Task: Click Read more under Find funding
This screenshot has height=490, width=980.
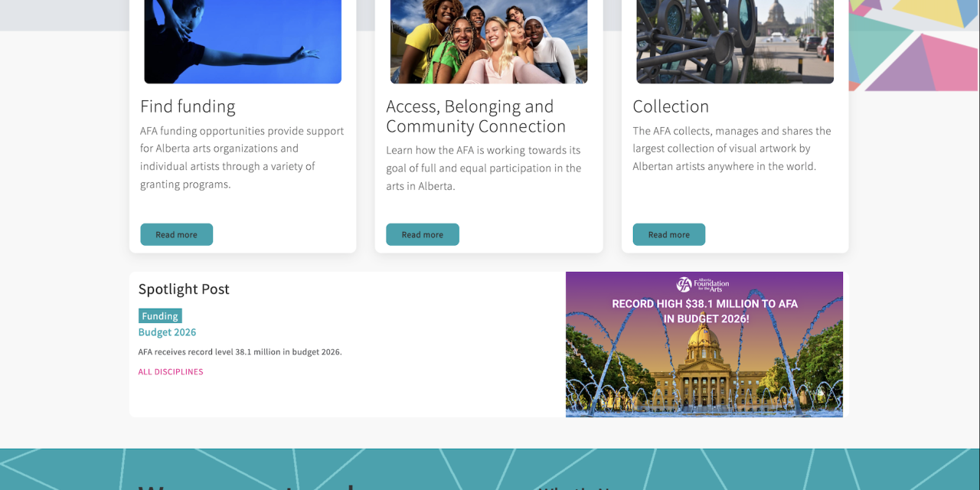Action: pyautogui.click(x=176, y=234)
